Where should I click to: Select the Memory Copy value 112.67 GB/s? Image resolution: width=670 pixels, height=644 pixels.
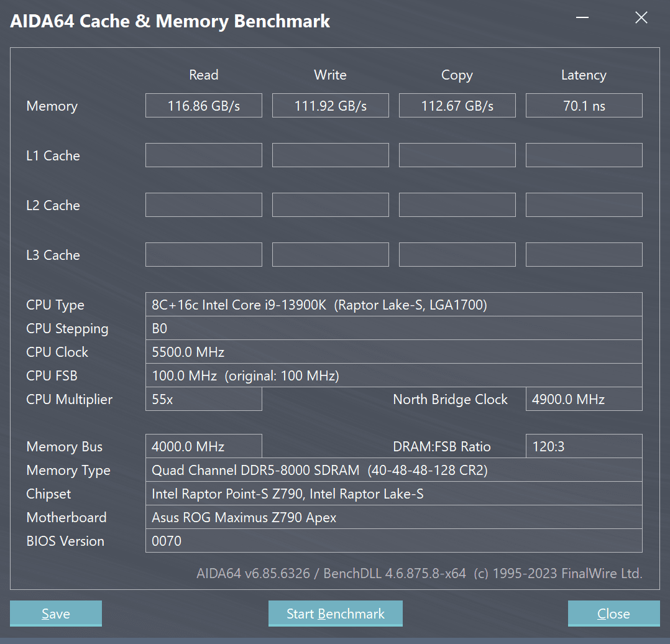click(x=457, y=106)
